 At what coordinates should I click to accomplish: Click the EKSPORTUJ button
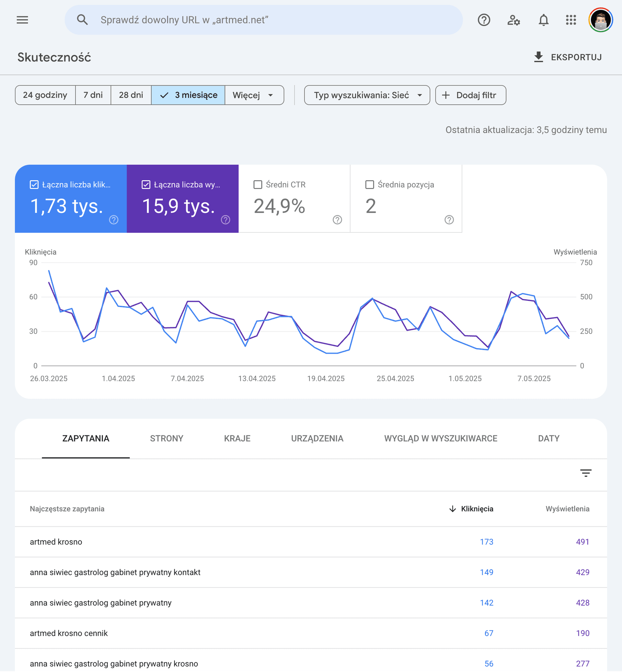tap(568, 57)
